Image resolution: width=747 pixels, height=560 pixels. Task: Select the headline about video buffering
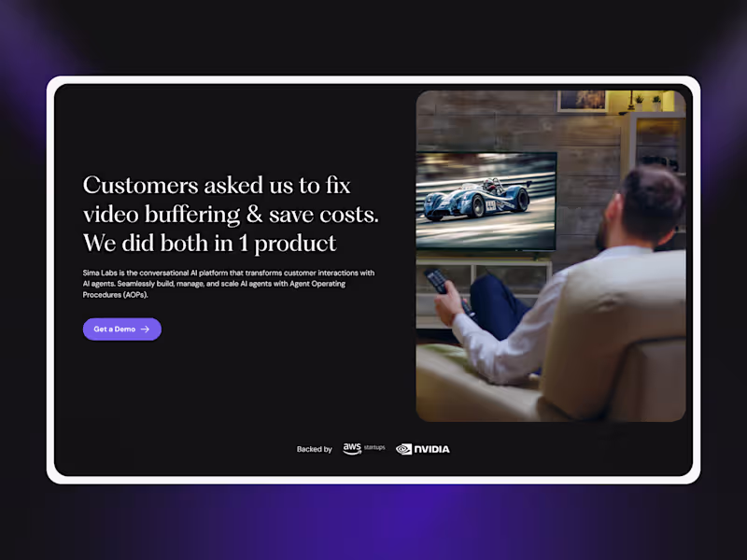(x=224, y=213)
